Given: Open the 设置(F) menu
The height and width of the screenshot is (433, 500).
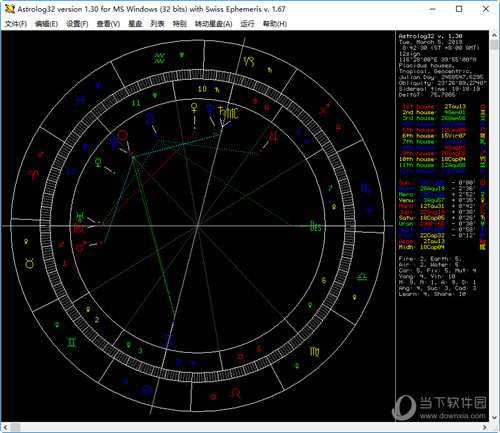Looking at the screenshot, I should (77, 24).
